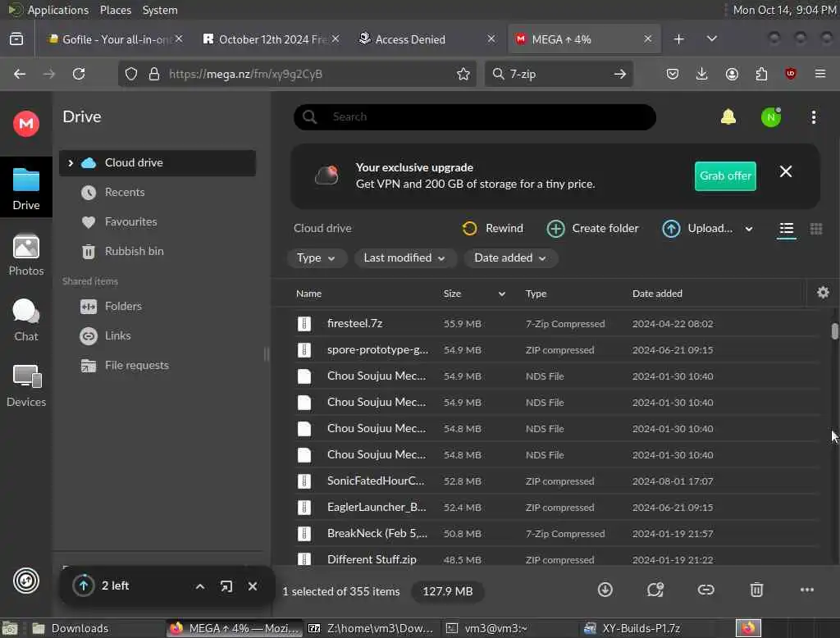The image size is (840, 638).
Task: Open a new browser tab
Action: (678, 39)
